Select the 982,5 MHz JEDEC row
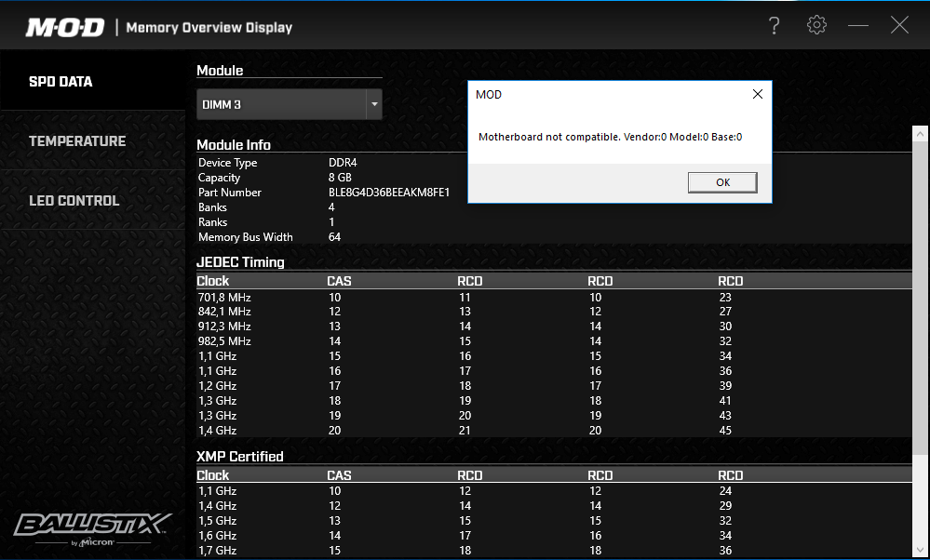The width and height of the screenshot is (930, 560). point(554,341)
